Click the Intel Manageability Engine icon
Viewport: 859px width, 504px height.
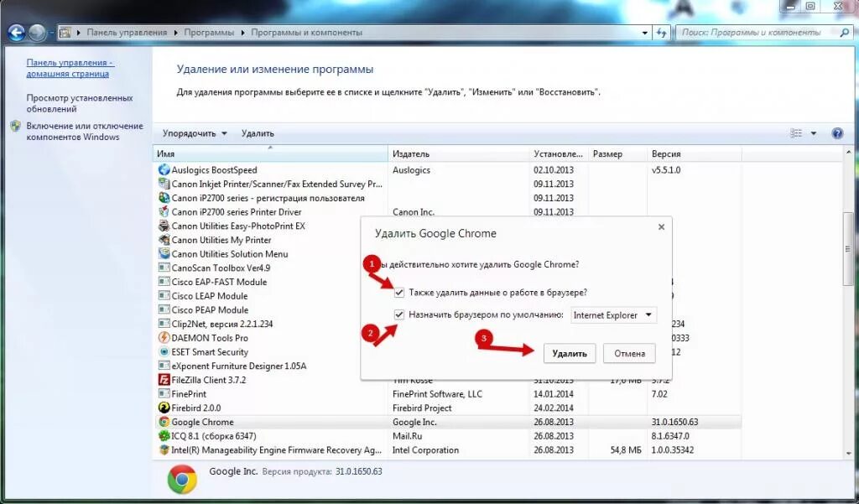164,449
